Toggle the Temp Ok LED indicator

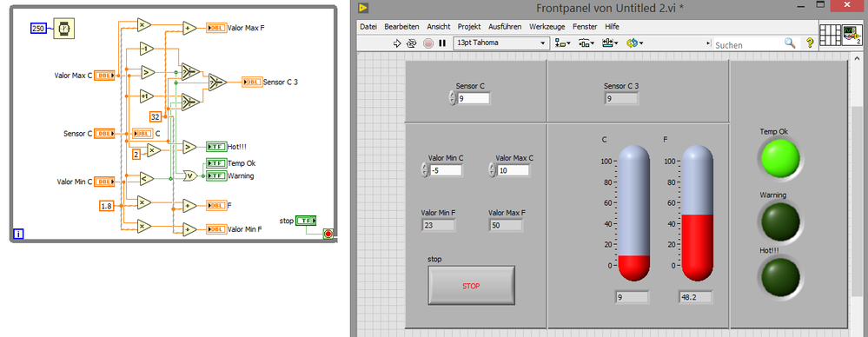click(x=780, y=158)
